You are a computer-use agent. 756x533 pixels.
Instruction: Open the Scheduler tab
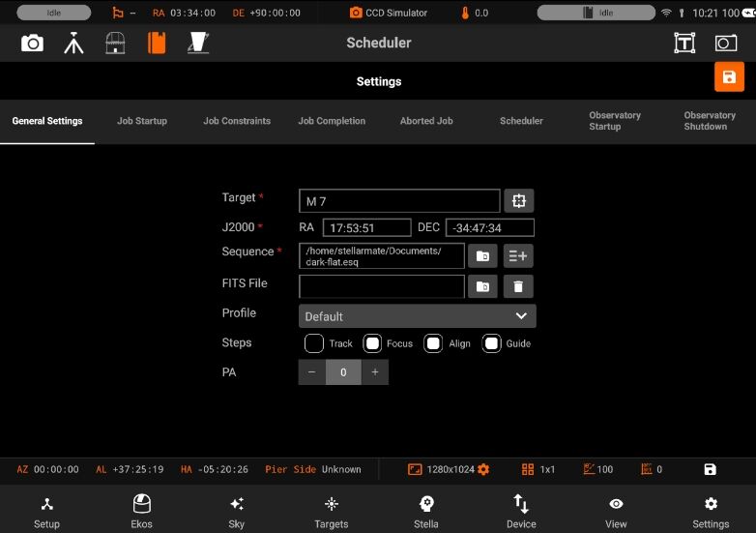pos(521,121)
